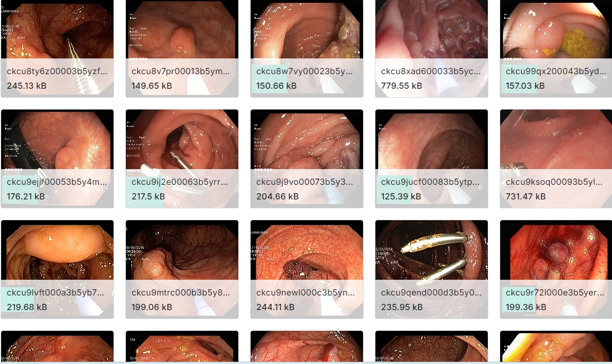Click the 157.03 kB file size label
Screen dimensions: 612x364
click(x=525, y=86)
